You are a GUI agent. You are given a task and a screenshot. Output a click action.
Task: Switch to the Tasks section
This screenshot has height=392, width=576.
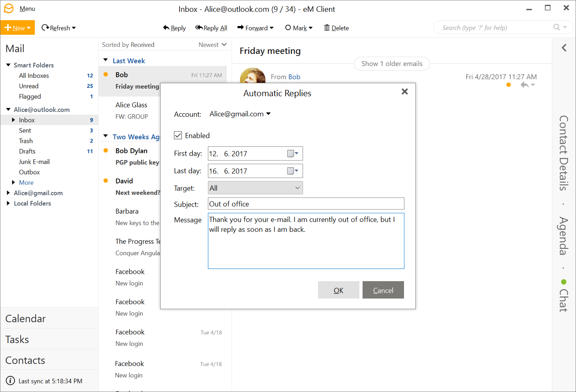[x=49, y=339]
